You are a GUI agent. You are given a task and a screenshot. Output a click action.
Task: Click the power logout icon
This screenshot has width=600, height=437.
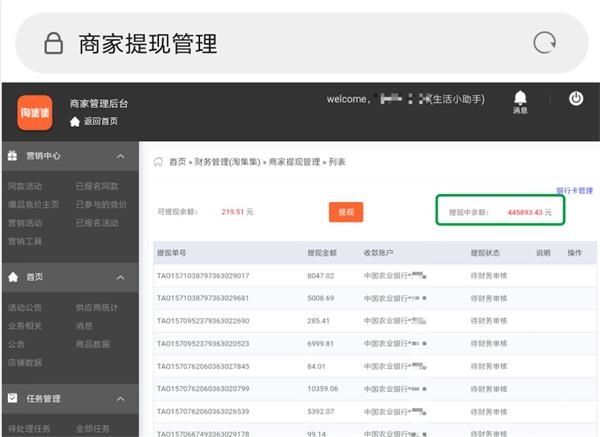(x=576, y=99)
